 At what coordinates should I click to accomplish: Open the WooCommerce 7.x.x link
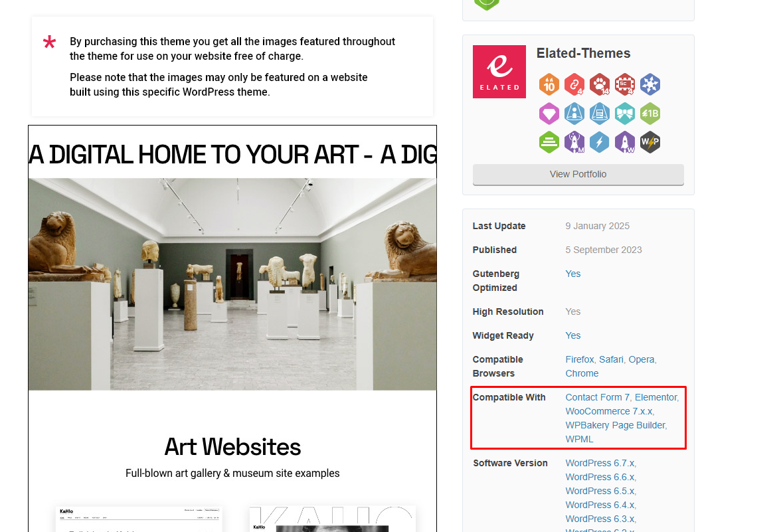[x=609, y=412]
